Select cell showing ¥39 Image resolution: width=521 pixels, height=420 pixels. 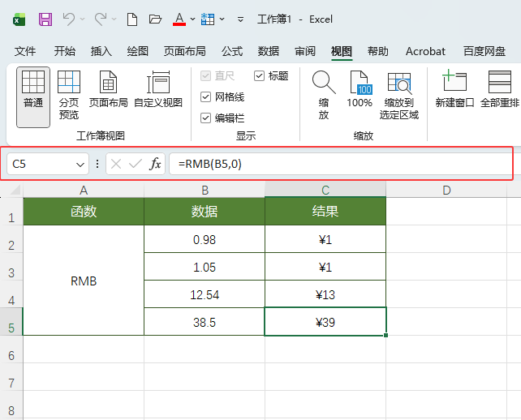325,322
